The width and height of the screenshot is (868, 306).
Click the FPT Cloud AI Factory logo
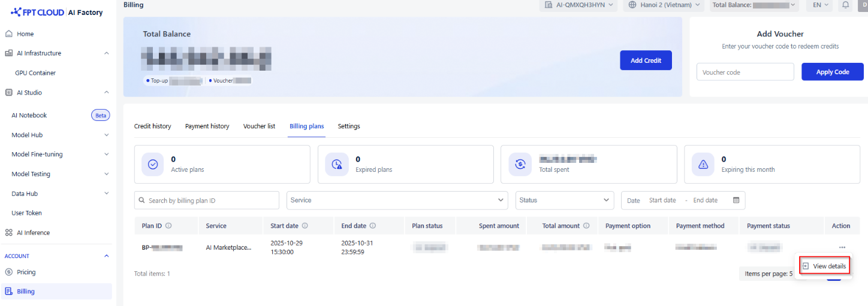[x=57, y=12]
